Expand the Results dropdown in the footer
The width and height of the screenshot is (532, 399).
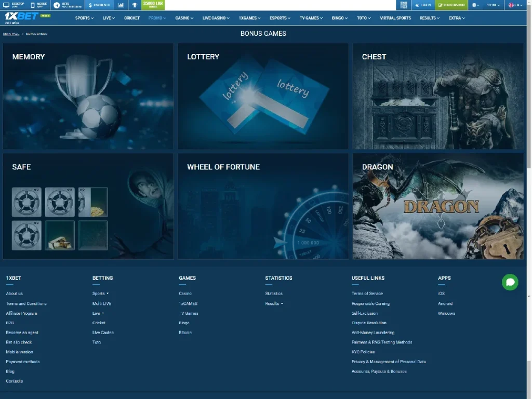(273, 303)
